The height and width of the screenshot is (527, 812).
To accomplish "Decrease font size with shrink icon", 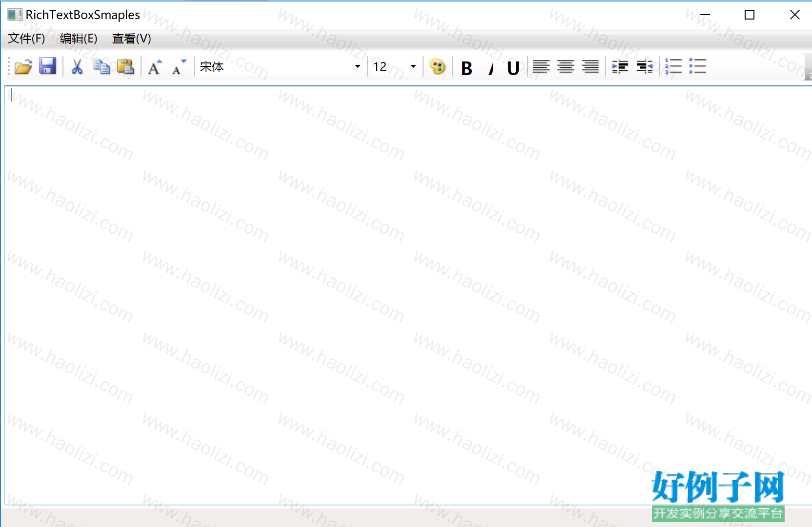I will click(179, 67).
